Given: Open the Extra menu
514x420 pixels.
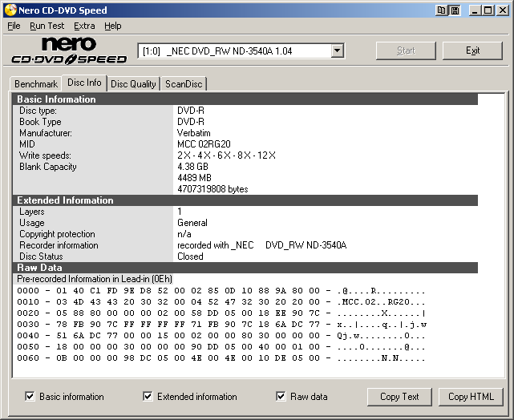Looking at the screenshot, I should point(84,26).
